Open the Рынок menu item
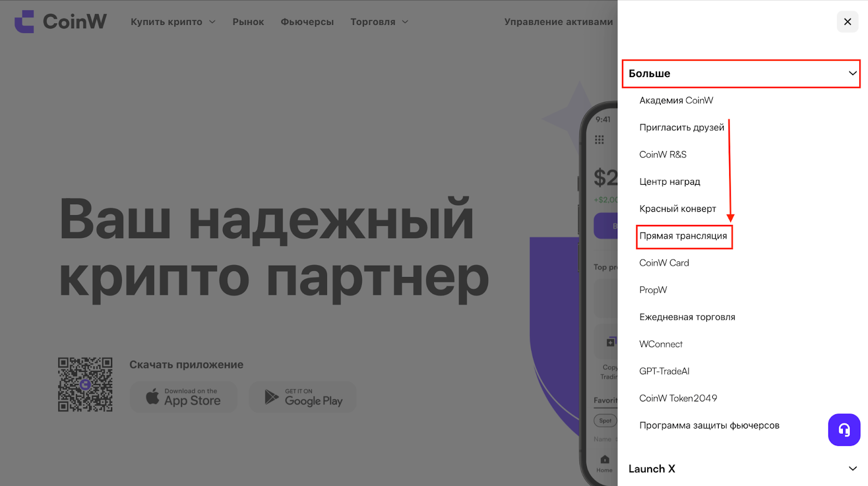The width and height of the screenshot is (868, 486). [248, 22]
